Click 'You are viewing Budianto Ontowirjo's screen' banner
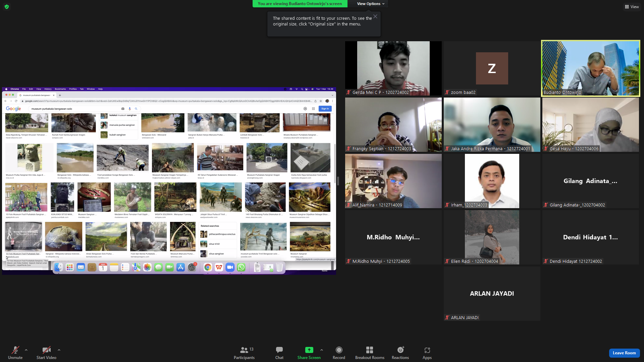Image resolution: width=644 pixels, height=362 pixels. pos(300,4)
